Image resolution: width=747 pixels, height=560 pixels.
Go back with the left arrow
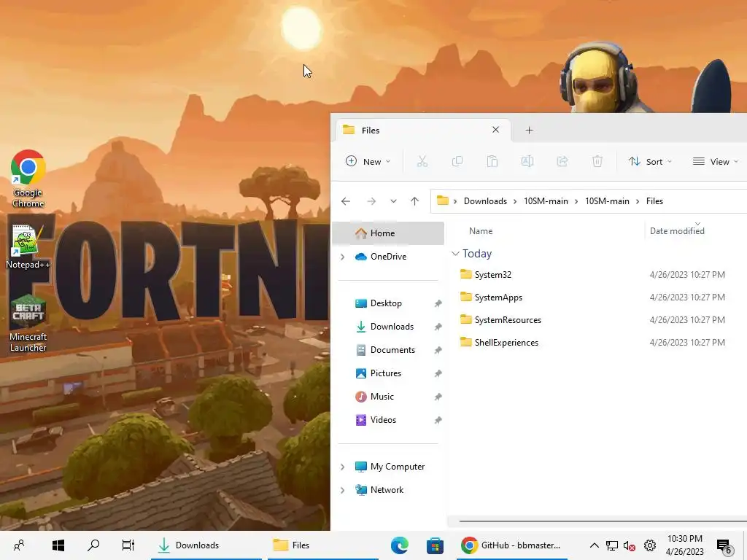click(x=346, y=201)
